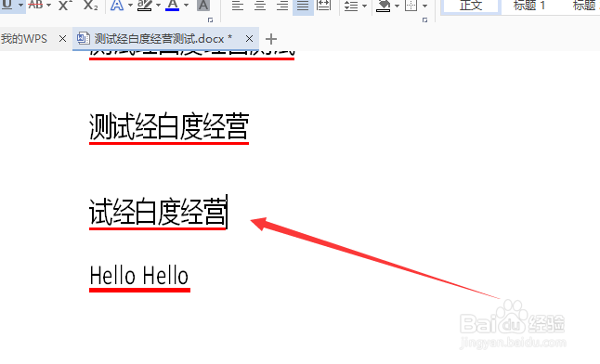Apply distributed alignment
The image size is (600, 364).
324,5
